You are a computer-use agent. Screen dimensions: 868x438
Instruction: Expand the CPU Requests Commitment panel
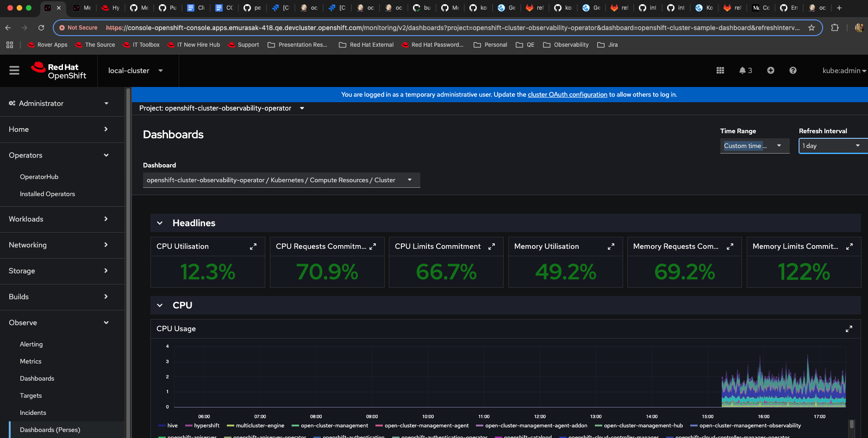pyautogui.click(x=373, y=247)
